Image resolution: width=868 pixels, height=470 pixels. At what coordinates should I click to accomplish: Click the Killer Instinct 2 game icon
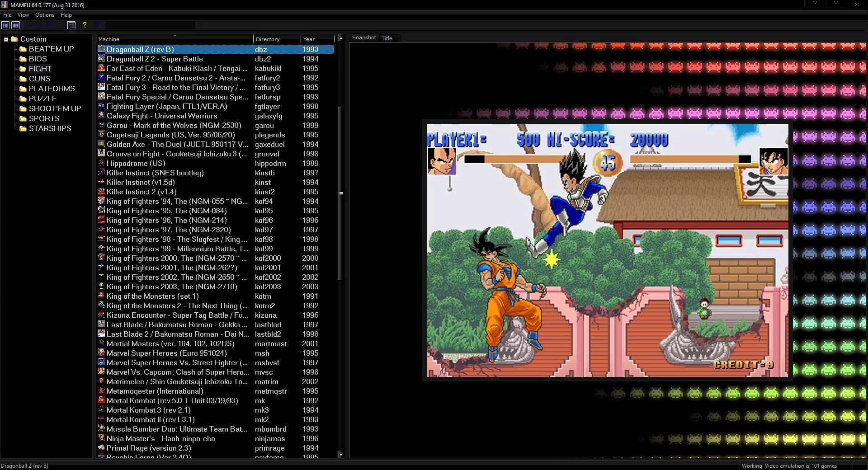click(101, 192)
